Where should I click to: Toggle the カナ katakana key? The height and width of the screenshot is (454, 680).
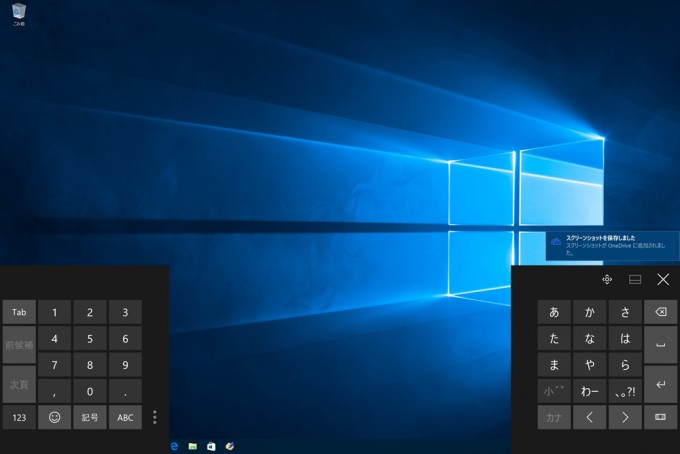554,418
